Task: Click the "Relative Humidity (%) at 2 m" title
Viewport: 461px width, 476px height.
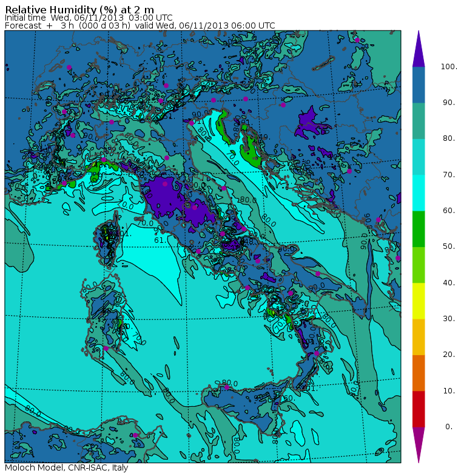Action: tap(79, 9)
